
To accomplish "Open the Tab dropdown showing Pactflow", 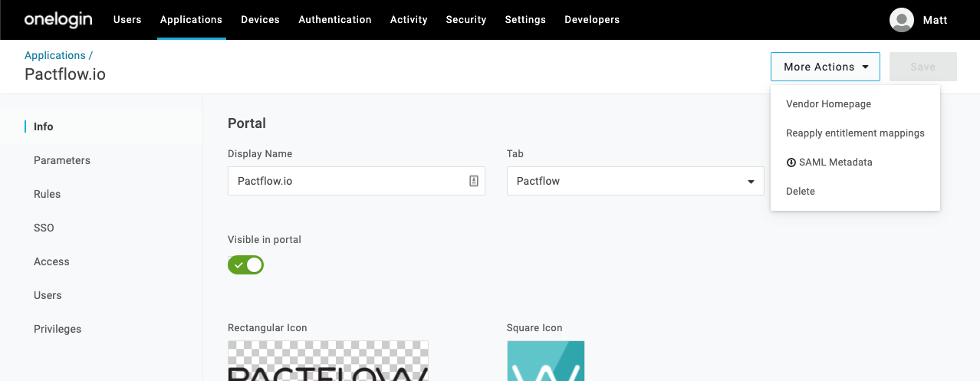I will pyautogui.click(x=635, y=181).
